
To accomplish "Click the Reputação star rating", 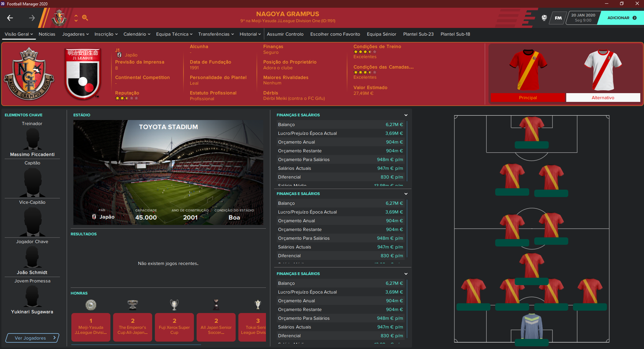I will tap(127, 98).
